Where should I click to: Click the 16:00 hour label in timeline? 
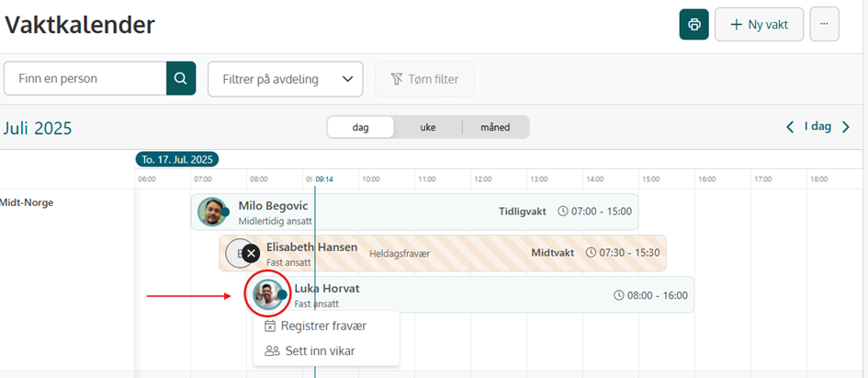[707, 179]
